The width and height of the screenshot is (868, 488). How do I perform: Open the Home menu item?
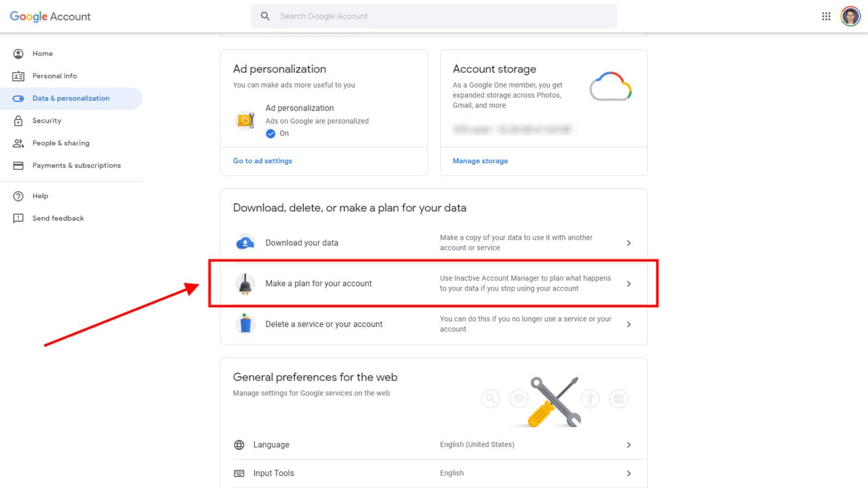[x=71, y=54]
